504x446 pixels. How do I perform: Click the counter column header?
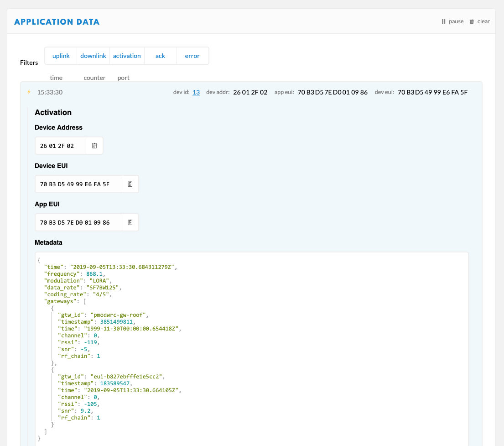coord(94,78)
